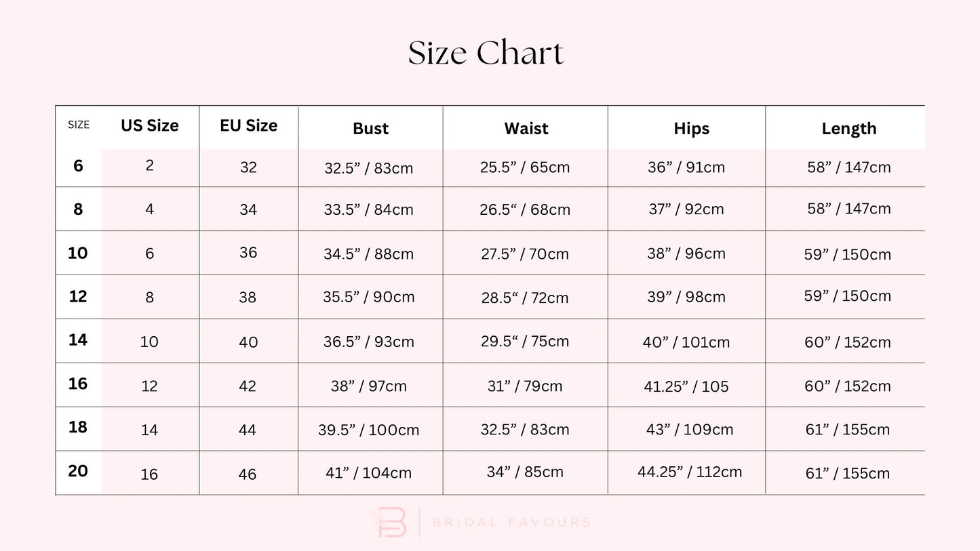Select the EU Size column header
This screenshot has height=551, width=980.
point(248,126)
